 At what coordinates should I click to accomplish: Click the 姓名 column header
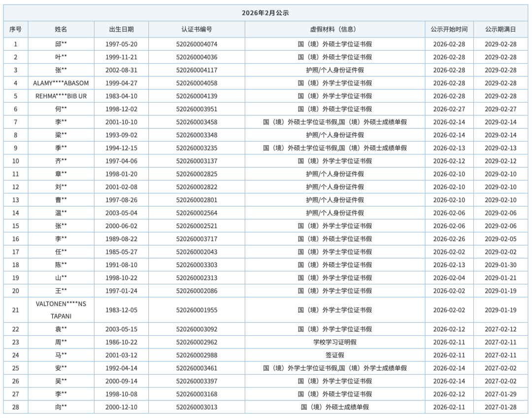pos(61,30)
